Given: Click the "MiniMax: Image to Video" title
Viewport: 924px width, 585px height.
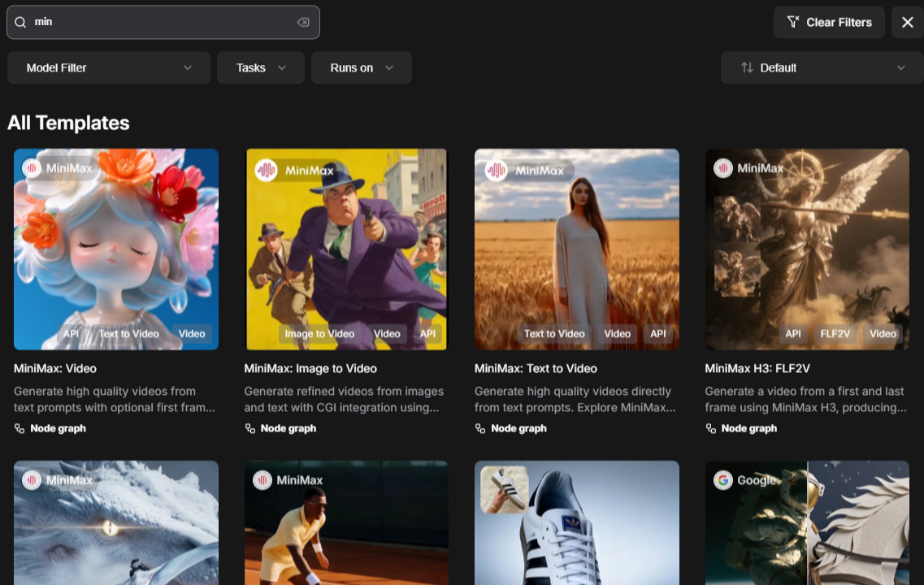Looking at the screenshot, I should click(x=310, y=369).
